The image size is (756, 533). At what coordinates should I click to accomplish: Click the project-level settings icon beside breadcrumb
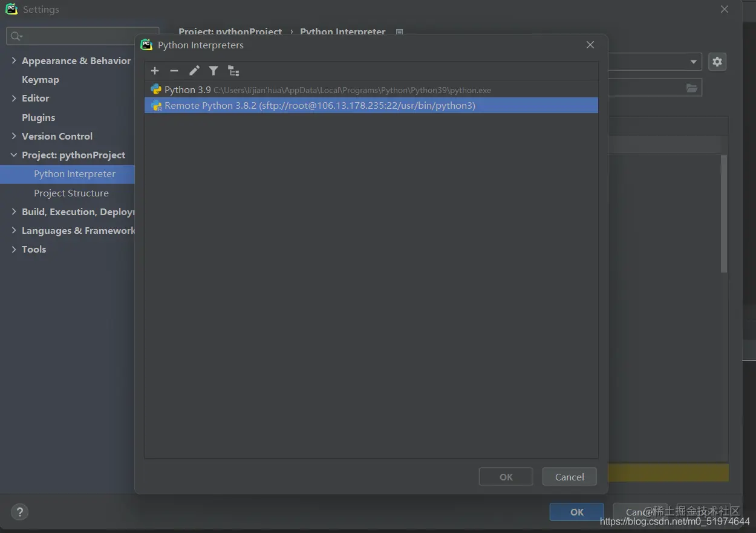click(399, 32)
